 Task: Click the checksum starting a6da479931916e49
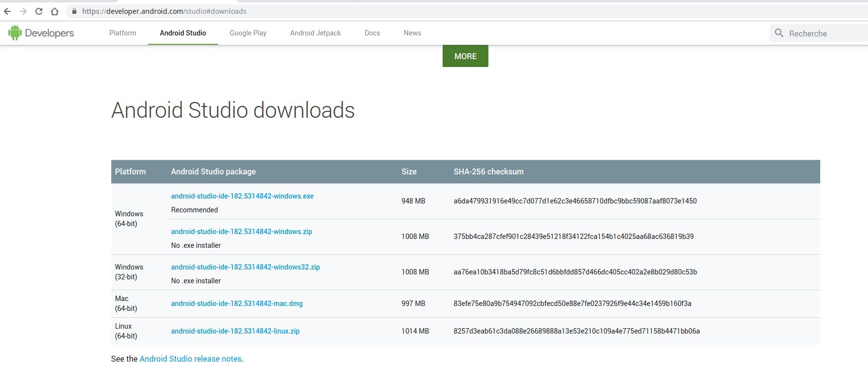pyautogui.click(x=575, y=201)
